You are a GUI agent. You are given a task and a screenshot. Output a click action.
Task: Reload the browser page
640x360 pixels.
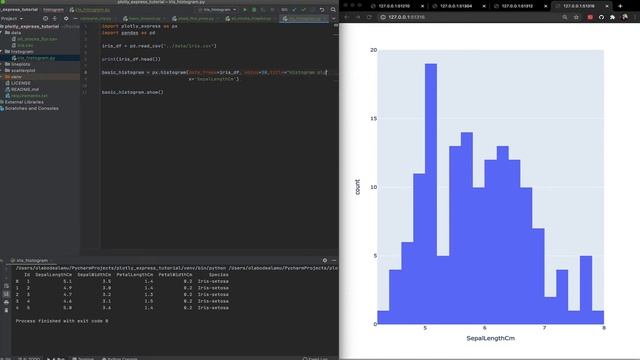(369, 17)
